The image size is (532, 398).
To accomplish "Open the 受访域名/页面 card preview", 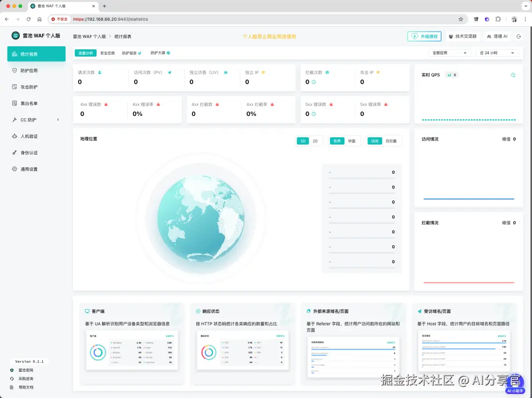I will (464, 351).
